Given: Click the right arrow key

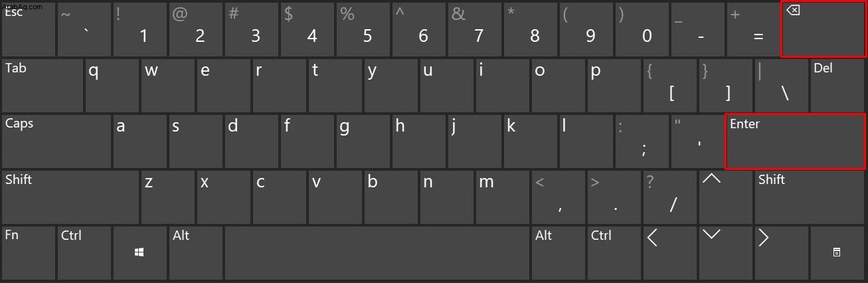Looking at the screenshot, I should click(x=781, y=252).
